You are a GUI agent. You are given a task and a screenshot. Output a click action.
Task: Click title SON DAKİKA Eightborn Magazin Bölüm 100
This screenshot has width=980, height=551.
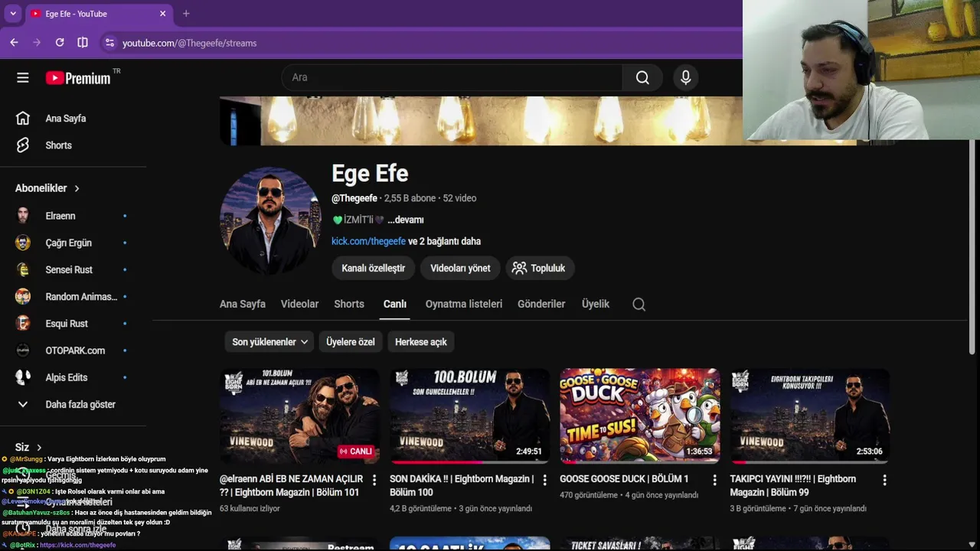point(462,485)
